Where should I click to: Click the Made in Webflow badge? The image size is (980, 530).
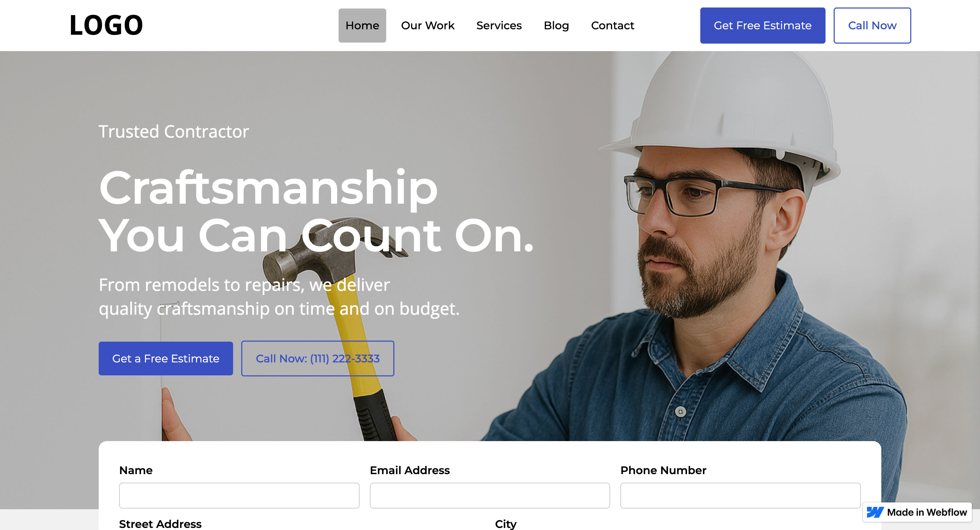pos(917,512)
